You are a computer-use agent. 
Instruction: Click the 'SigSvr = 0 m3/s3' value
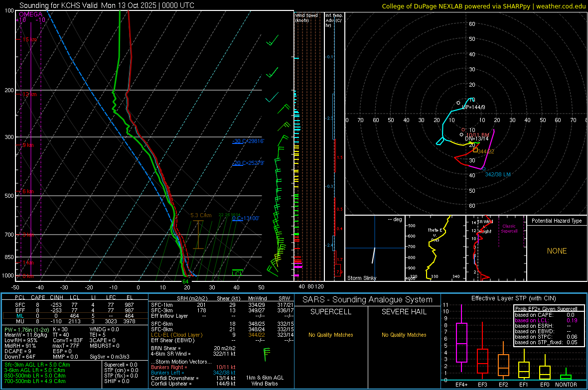tap(110, 357)
